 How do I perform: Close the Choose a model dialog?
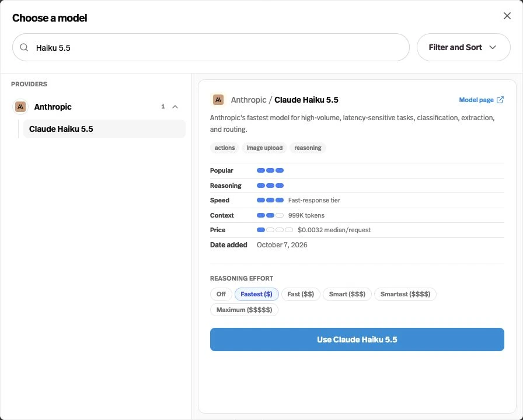coord(507,16)
